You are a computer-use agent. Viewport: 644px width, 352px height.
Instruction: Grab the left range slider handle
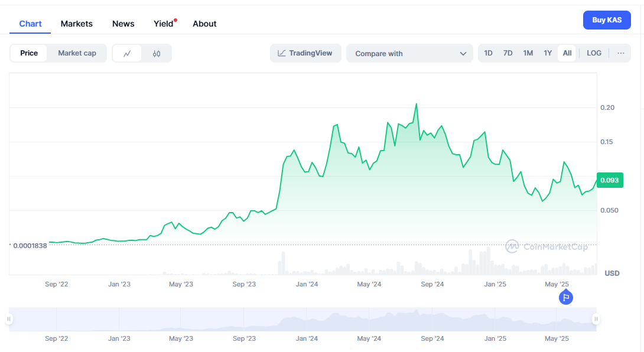click(9, 319)
